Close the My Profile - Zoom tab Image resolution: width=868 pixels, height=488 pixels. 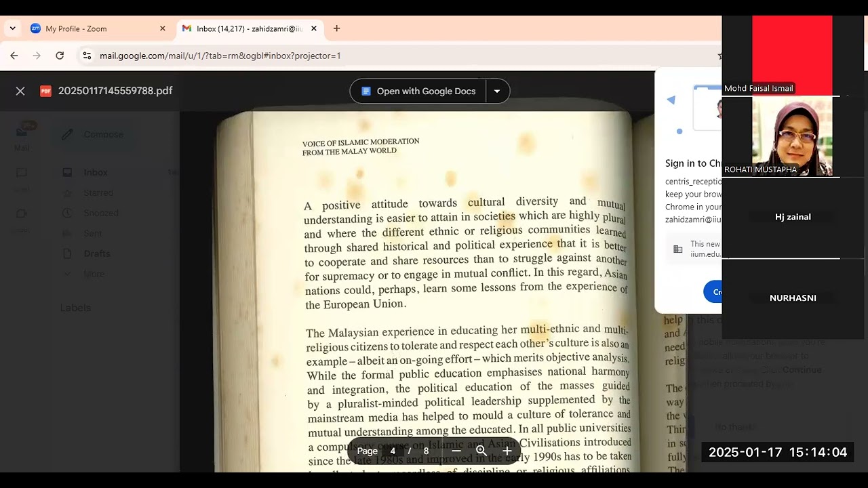[162, 28]
